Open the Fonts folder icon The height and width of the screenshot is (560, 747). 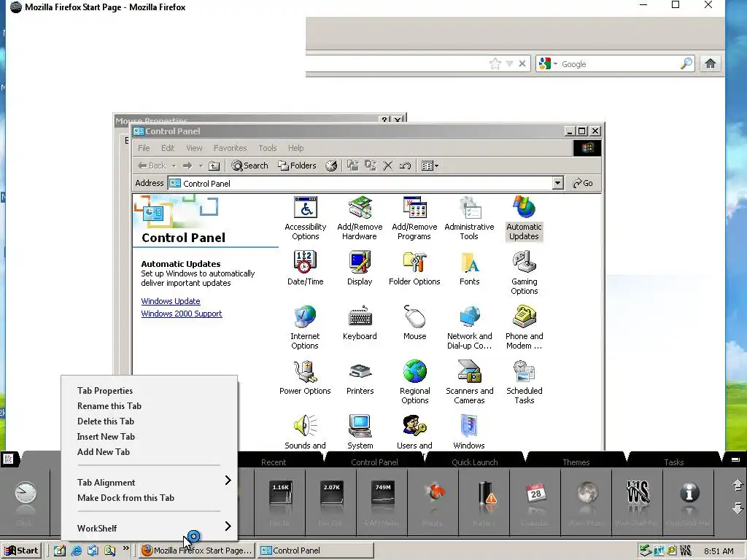[x=469, y=268]
